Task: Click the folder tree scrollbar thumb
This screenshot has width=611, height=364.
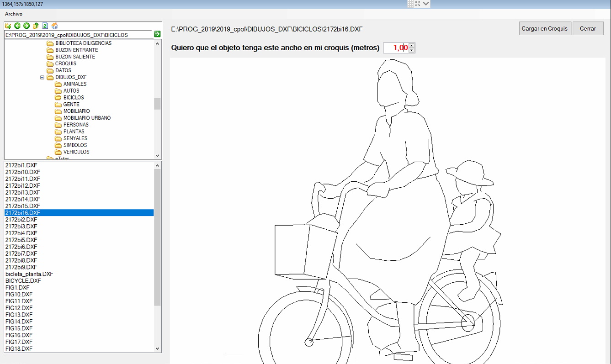Action: pos(158,104)
